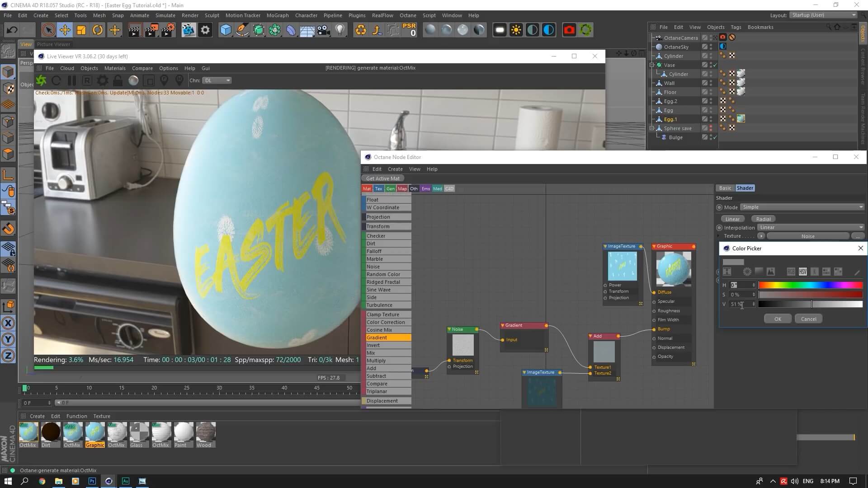The height and width of the screenshot is (488, 868).
Task: Pause rendering in the Live Viewer
Action: click(x=71, y=80)
